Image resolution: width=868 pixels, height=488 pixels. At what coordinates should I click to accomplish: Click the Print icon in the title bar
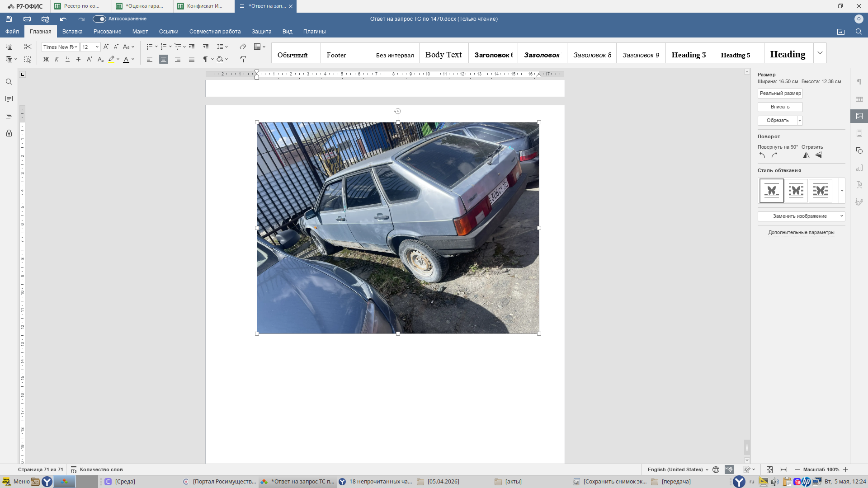(27, 19)
